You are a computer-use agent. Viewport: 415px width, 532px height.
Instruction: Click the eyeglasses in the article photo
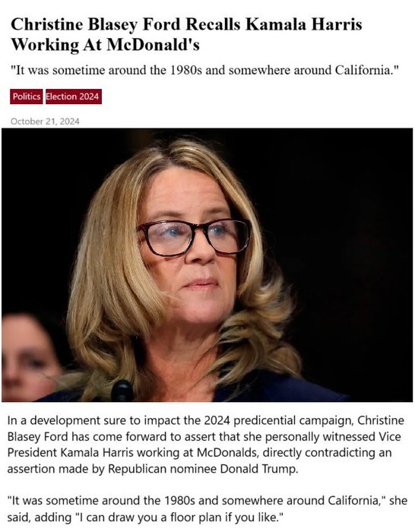coord(194,237)
